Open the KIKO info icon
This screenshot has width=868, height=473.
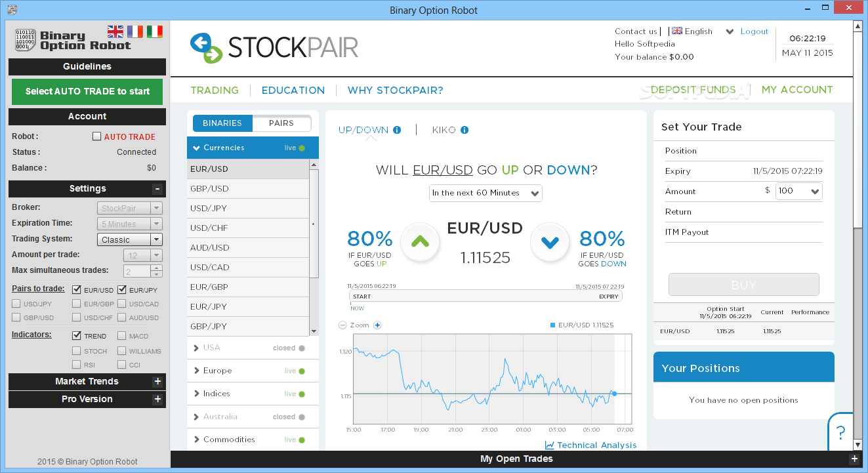(465, 130)
